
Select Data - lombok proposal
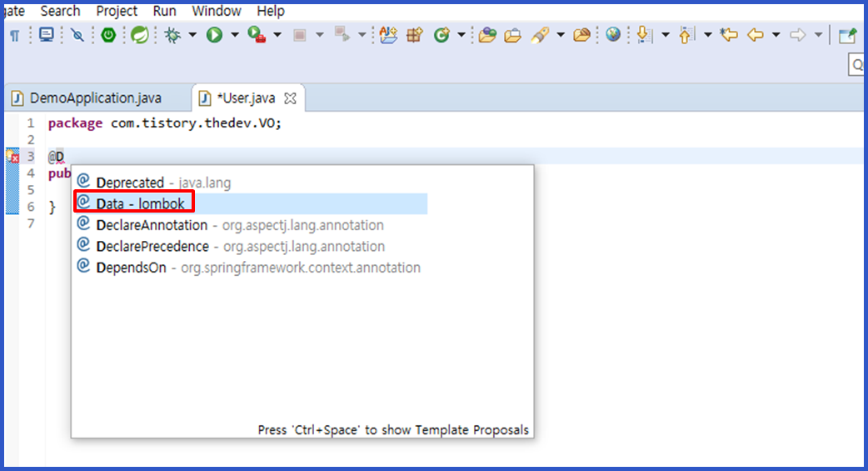tap(252, 203)
